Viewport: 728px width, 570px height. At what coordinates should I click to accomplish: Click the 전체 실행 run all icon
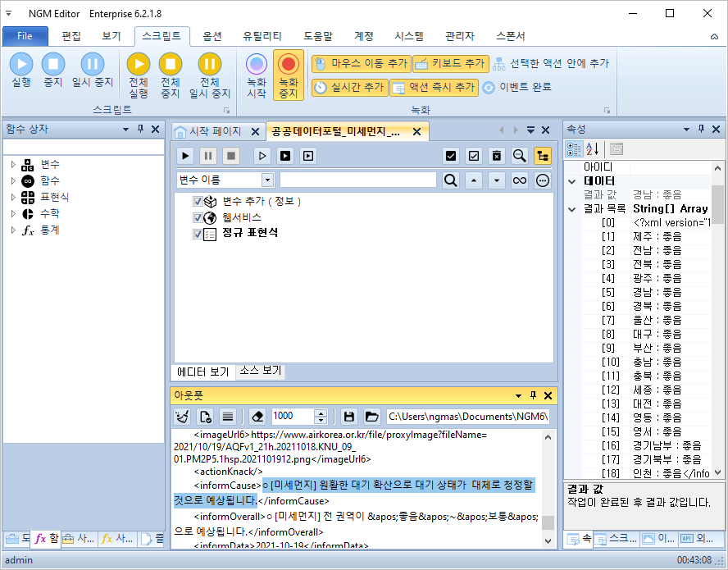click(139, 64)
